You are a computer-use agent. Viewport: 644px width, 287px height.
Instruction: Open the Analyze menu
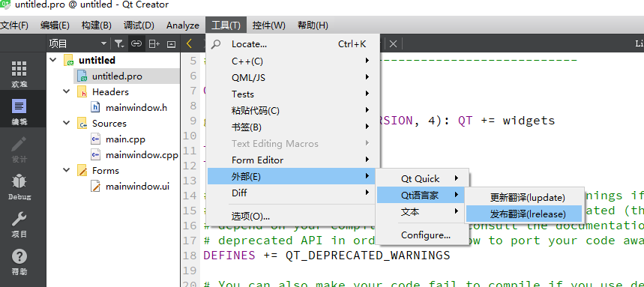tap(183, 25)
